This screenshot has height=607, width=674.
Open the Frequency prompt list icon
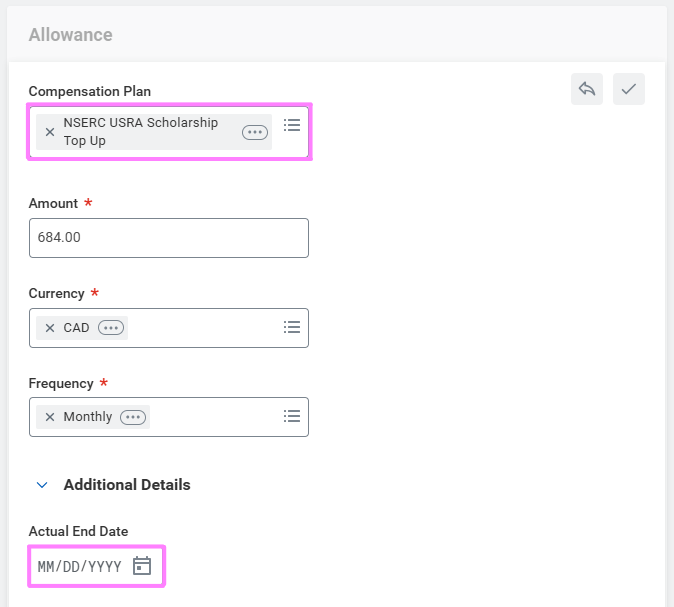pyautogui.click(x=292, y=416)
